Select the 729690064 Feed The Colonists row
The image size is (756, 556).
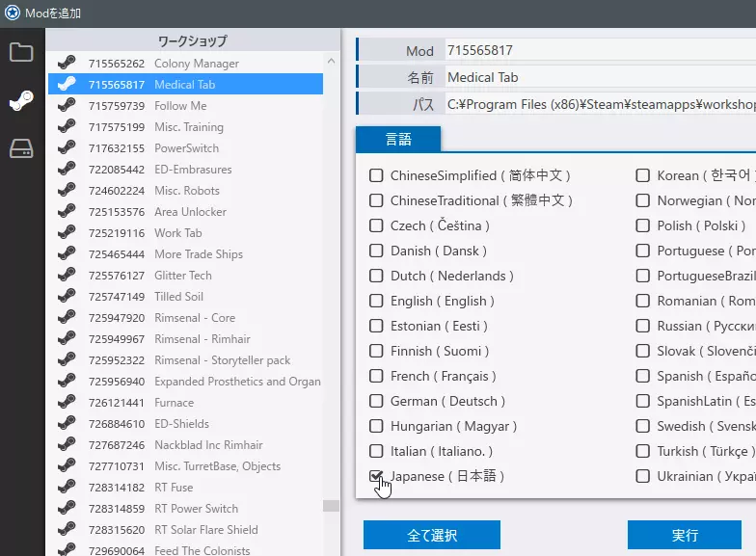tap(185, 549)
